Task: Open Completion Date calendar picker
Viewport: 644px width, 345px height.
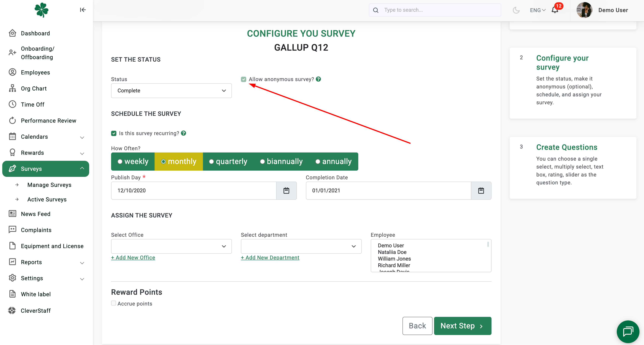Action: click(x=481, y=190)
